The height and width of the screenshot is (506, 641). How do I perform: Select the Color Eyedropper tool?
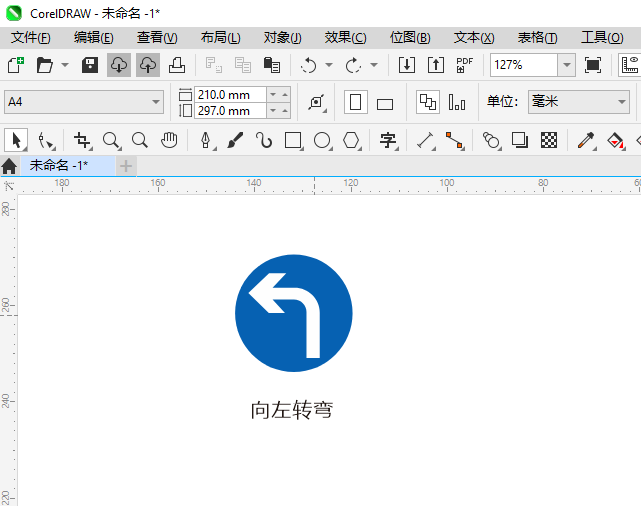(586, 141)
